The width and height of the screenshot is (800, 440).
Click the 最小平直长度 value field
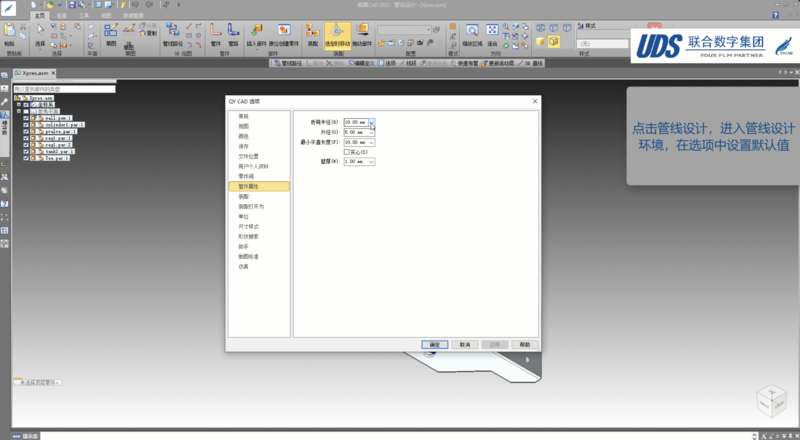click(355, 142)
